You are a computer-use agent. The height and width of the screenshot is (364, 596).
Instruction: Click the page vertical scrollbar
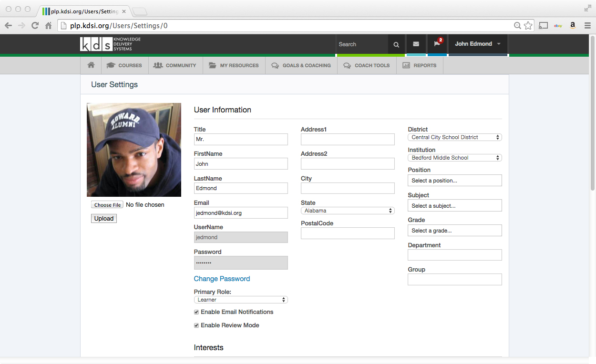(x=593, y=112)
